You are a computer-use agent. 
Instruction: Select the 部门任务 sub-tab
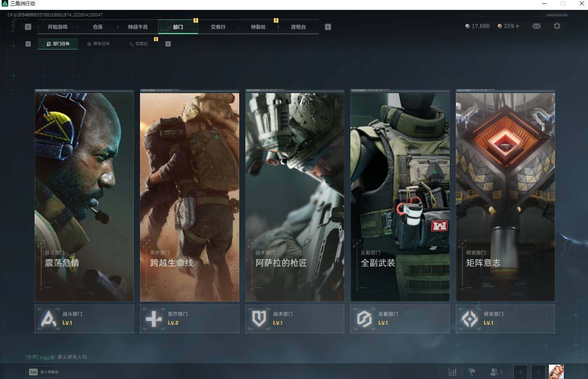coord(58,44)
